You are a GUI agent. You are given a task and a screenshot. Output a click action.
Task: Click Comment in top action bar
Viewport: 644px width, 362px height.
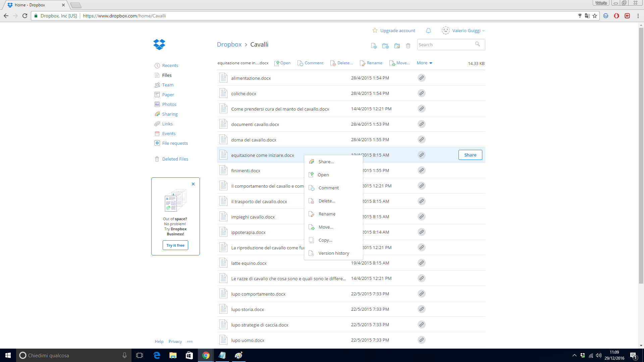tap(310, 63)
